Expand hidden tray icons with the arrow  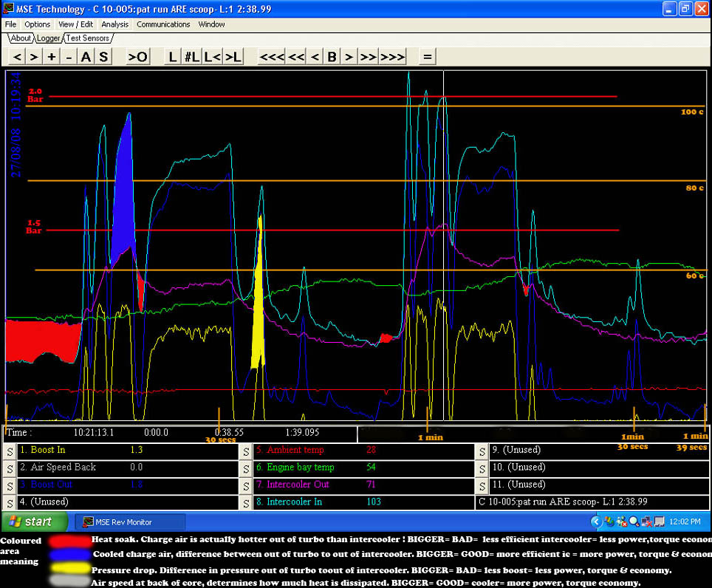pos(596,522)
